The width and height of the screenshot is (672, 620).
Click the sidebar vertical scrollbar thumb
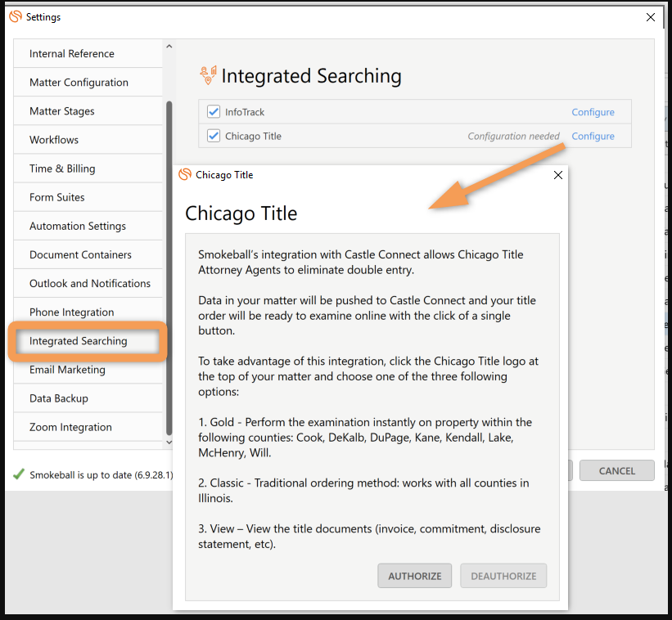point(169,268)
